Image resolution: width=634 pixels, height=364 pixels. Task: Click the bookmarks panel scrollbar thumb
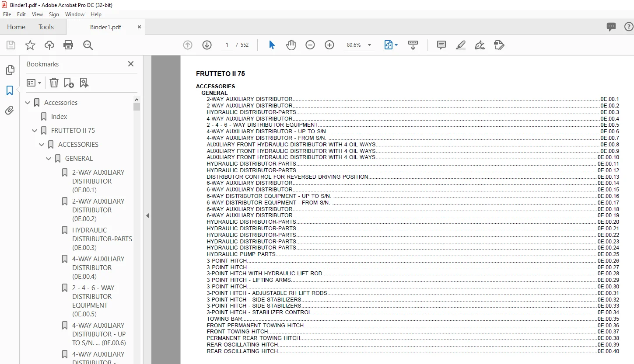[x=137, y=107]
